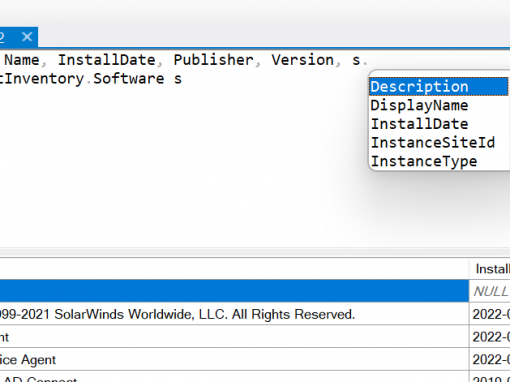Click date cell next to SolarWinds row

click(x=490, y=314)
